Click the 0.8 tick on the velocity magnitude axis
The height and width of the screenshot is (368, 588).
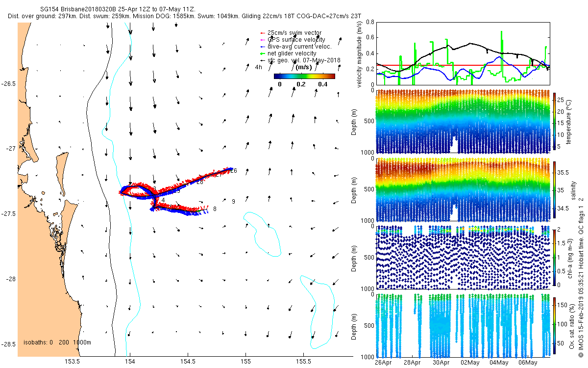click(x=369, y=23)
